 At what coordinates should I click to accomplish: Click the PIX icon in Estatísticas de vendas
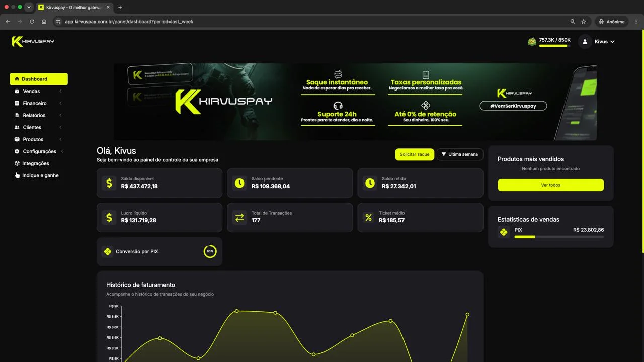504,232
